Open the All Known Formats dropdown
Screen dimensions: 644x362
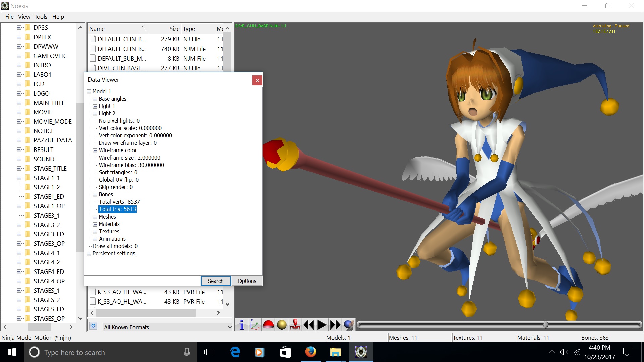(x=167, y=327)
